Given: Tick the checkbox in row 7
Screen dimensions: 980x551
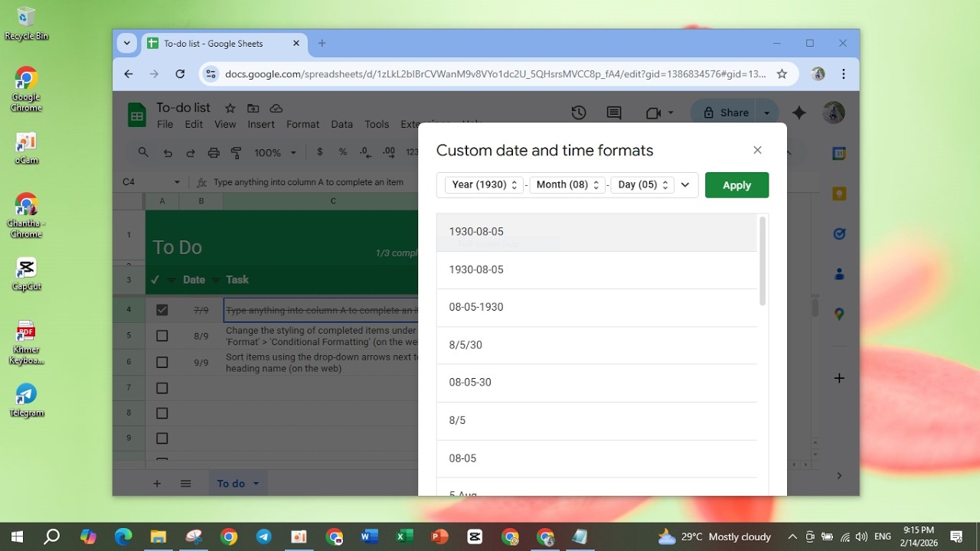Looking at the screenshot, I should tap(162, 388).
